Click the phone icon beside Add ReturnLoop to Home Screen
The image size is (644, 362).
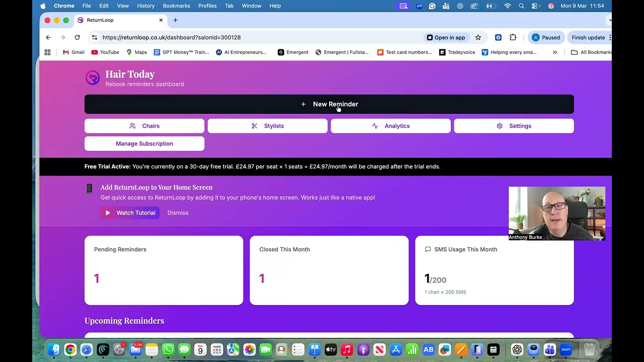pos(90,188)
